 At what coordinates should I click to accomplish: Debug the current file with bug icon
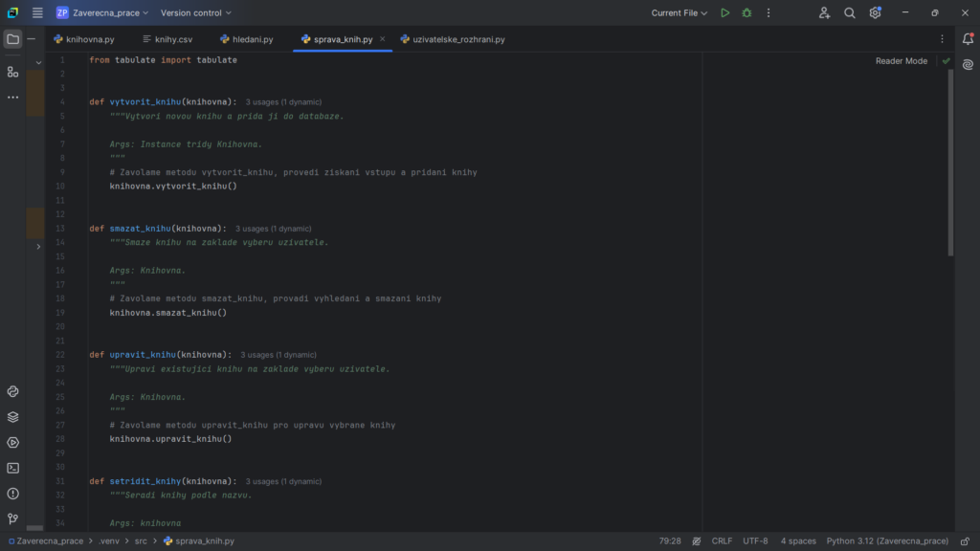tap(746, 12)
